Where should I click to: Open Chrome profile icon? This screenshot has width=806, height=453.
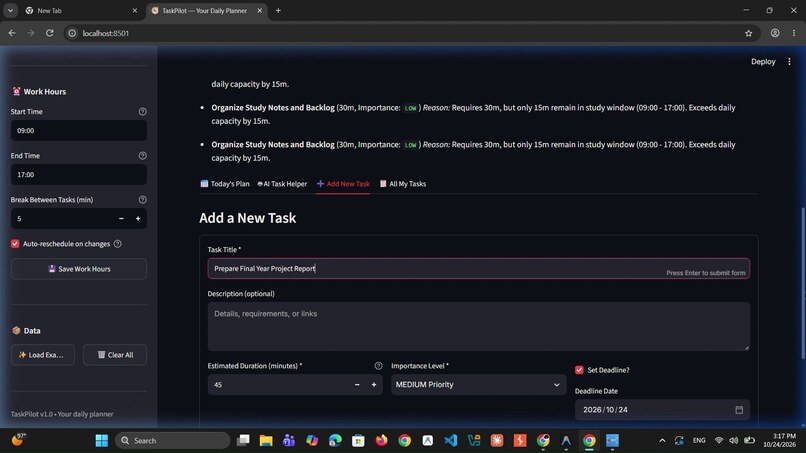(x=775, y=33)
